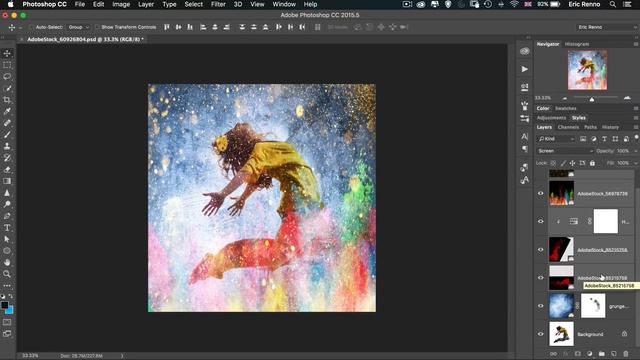Select the Hand tool

(7, 262)
